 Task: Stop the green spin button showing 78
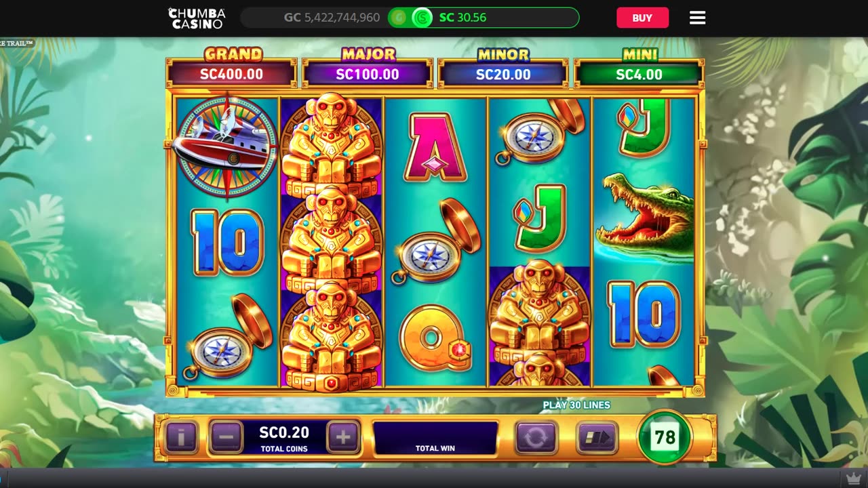[665, 437]
